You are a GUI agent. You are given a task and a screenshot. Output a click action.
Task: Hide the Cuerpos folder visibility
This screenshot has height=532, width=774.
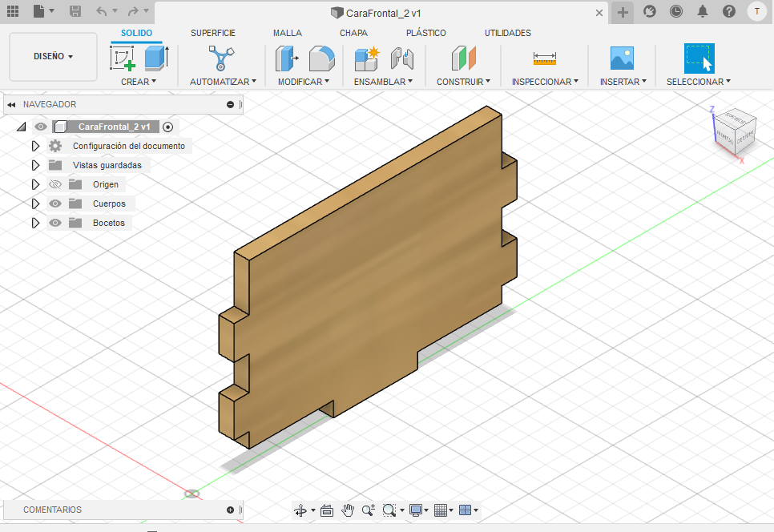[x=55, y=204]
